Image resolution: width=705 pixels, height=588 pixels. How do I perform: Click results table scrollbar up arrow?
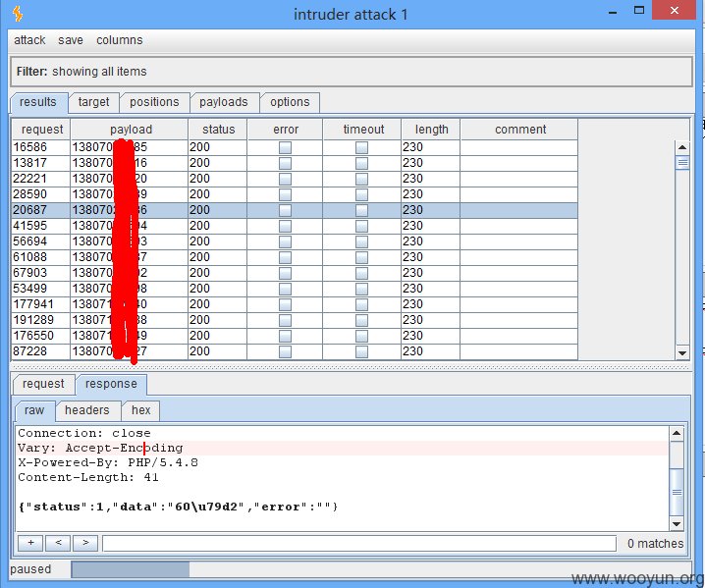(682, 147)
